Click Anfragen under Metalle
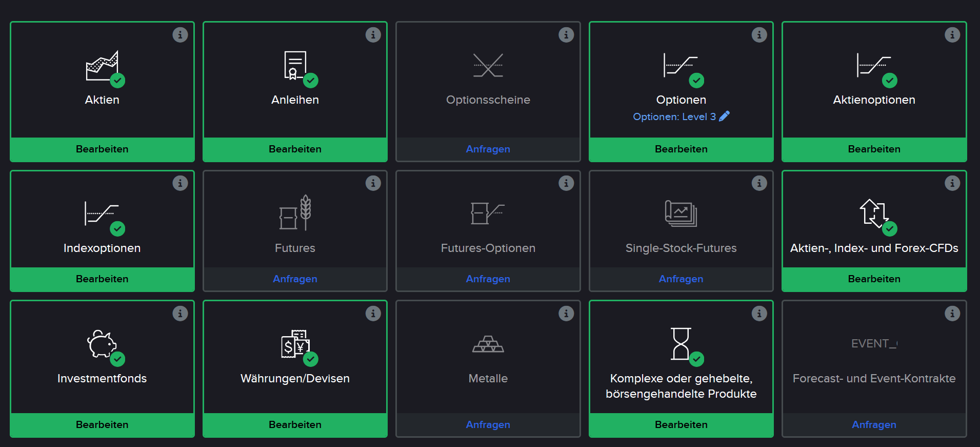Screen dimensions: 980x447 (x=488, y=425)
